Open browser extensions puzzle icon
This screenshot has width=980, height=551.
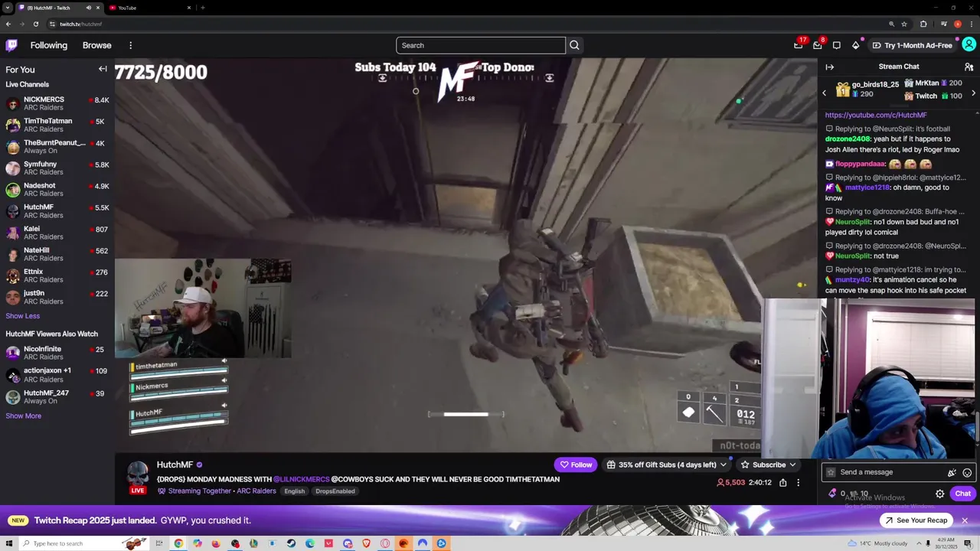[x=923, y=24]
